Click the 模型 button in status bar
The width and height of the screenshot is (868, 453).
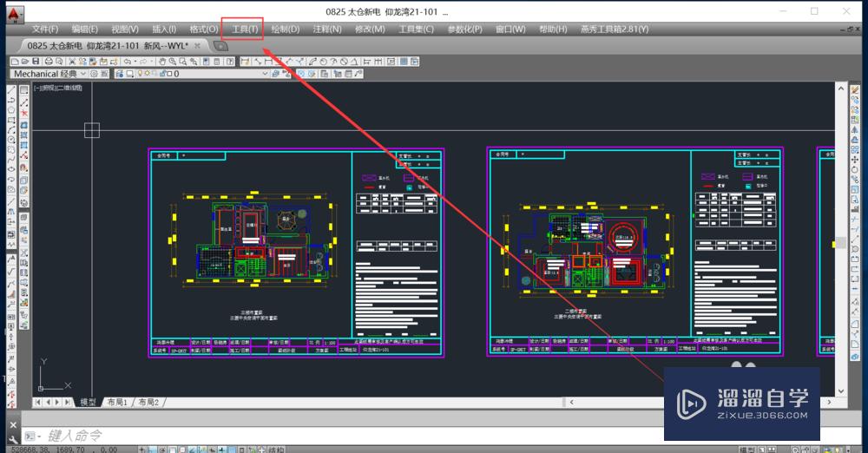(x=746, y=450)
